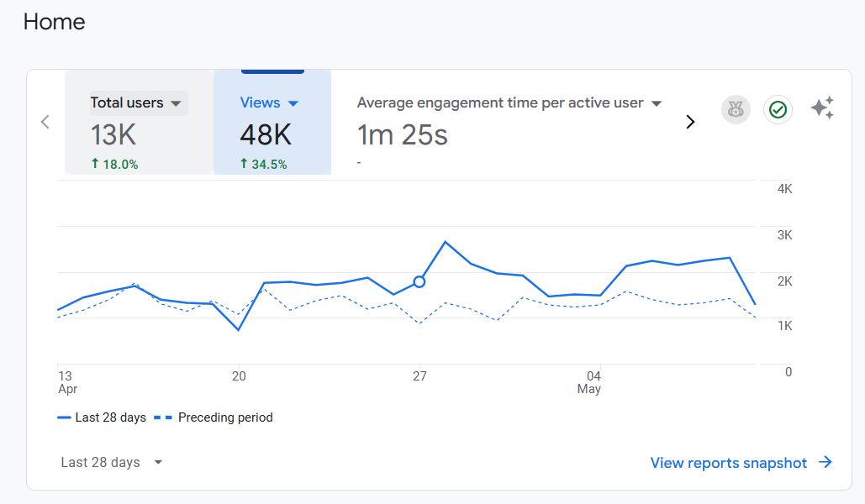This screenshot has width=865, height=504.
Task: Expand the Average engagement time dropdown arrow
Action: 657,103
